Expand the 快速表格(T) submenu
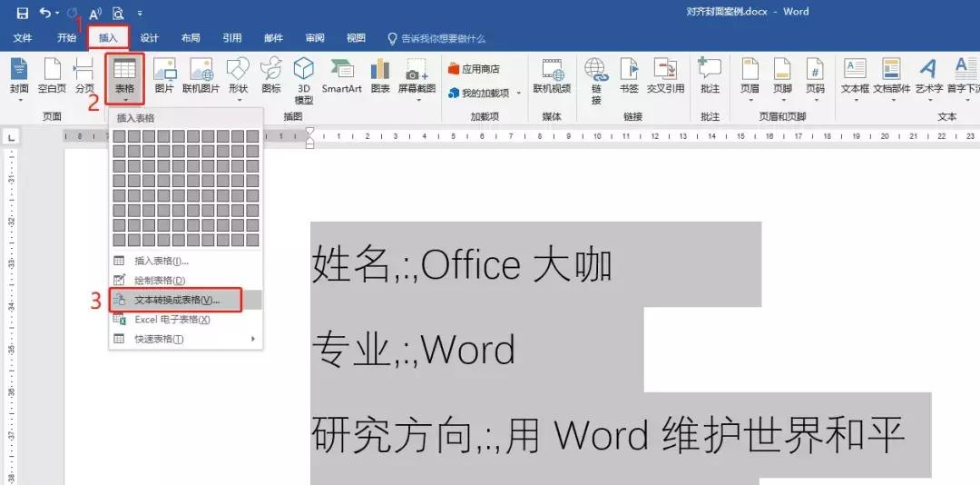Screen dimensions: 980x485 pos(186,339)
